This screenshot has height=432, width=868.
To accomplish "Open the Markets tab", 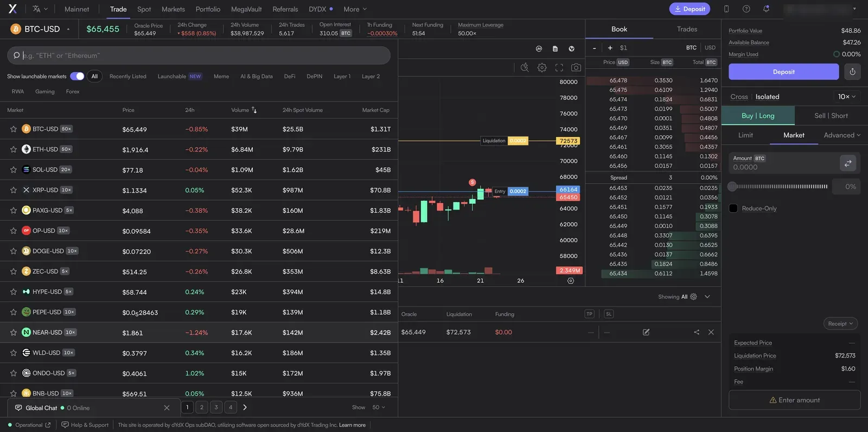I will pyautogui.click(x=173, y=9).
